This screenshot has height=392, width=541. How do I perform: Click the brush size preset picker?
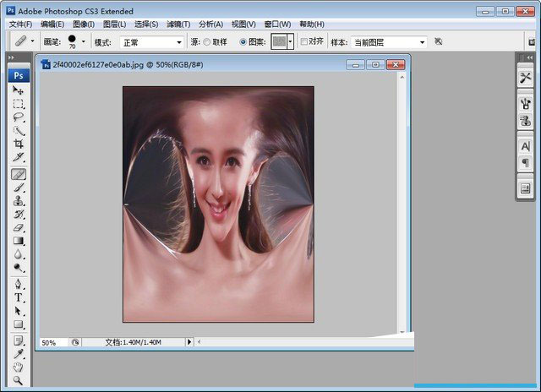[75, 41]
